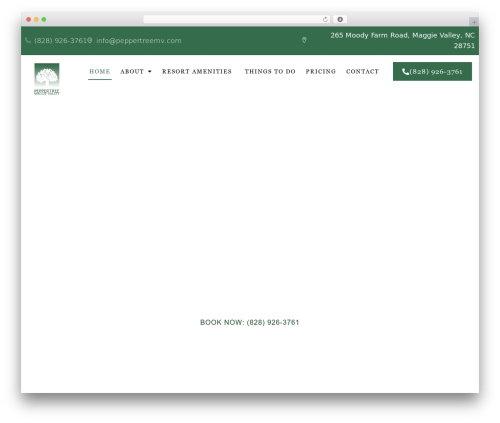
Task: Click the green (828) 926-3761 call button
Action: 432,71
